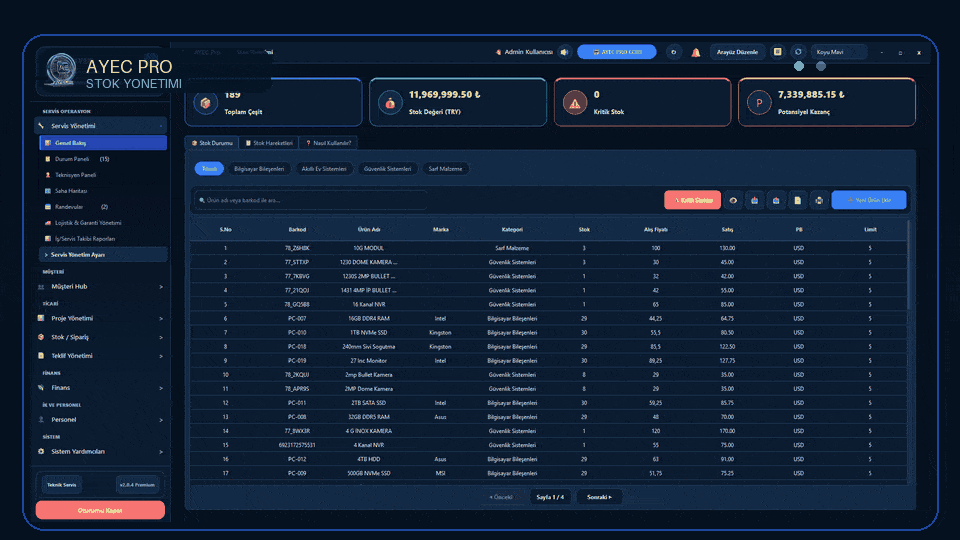Click the Teknik Servis badge button
Image resolution: width=960 pixels, height=540 pixels.
coord(62,485)
